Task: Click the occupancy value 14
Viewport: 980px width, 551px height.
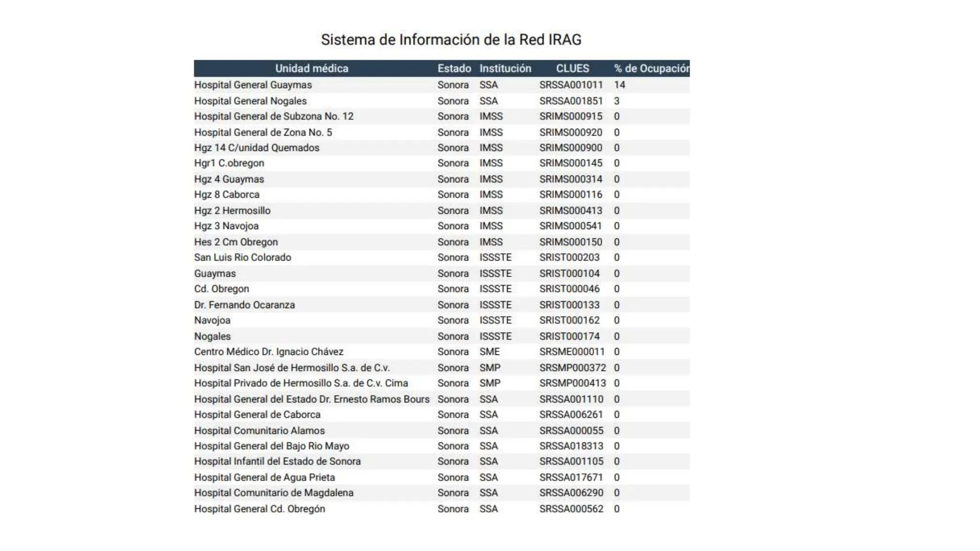Action: point(619,85)
